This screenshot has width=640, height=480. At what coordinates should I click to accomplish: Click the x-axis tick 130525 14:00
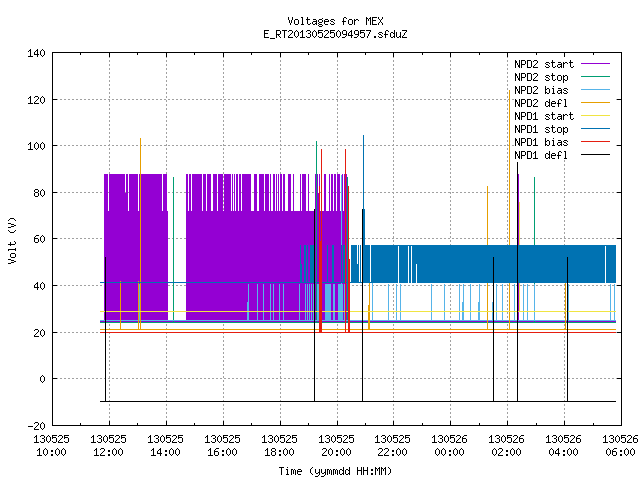tap(165, 446)
